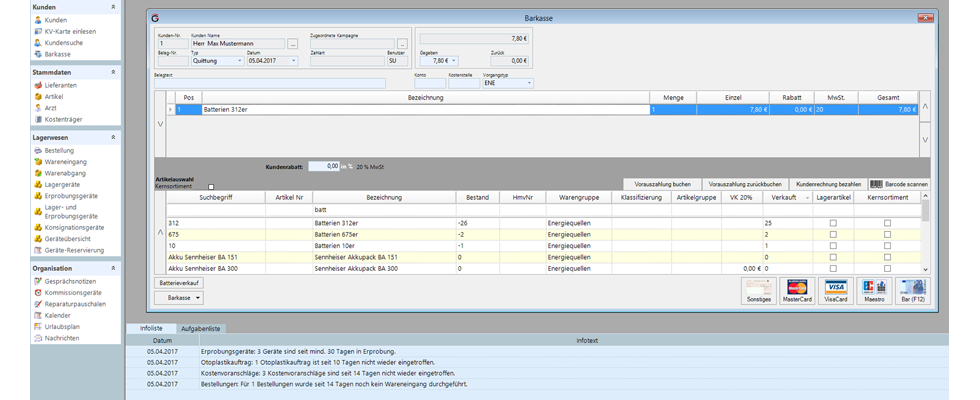This screenshot has width=980, height=400.
Task: Click the Batterieverkauf button
Action: [179, 283]
